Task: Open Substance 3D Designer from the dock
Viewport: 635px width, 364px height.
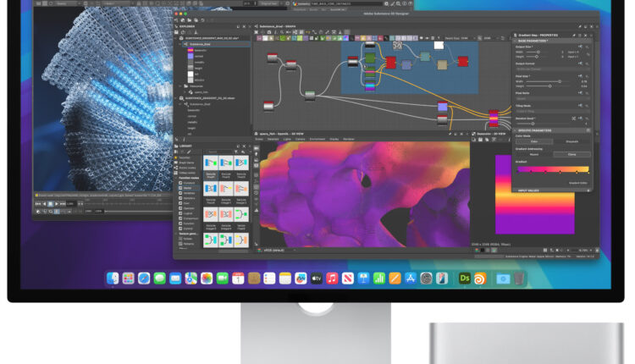Action: coord(464,279)
